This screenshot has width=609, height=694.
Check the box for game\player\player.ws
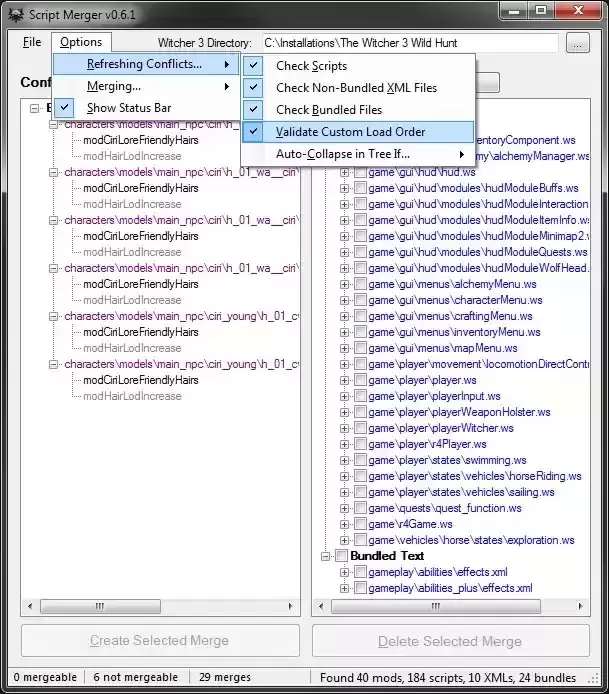pos(360,381)
